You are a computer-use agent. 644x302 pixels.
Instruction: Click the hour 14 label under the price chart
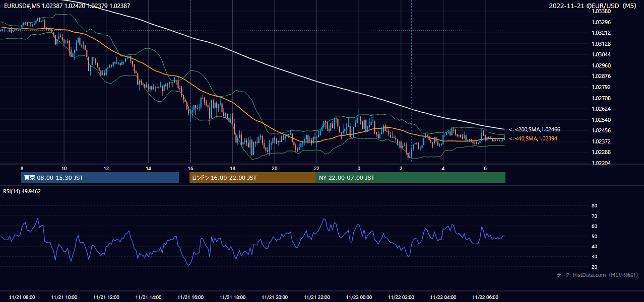pyautogui.click(x=148, y=168)
